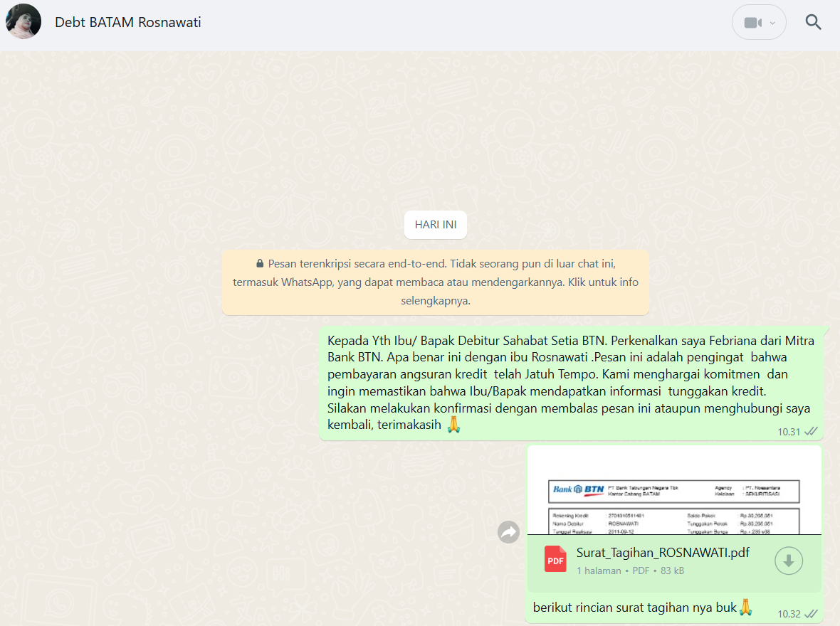Viewport: 840px width, 626px height.
Task: Start a video call with camera icon
Action: 752,23
